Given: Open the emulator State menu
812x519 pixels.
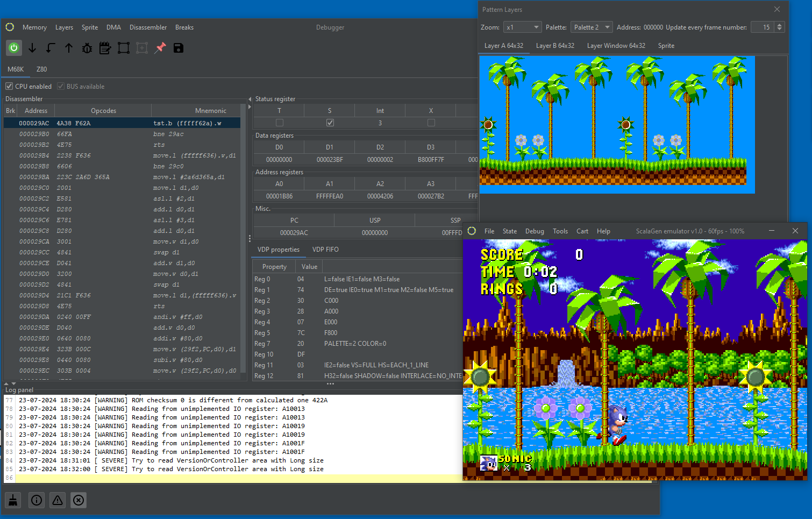Looking at the screenshot, I should (x=510, y=231).
